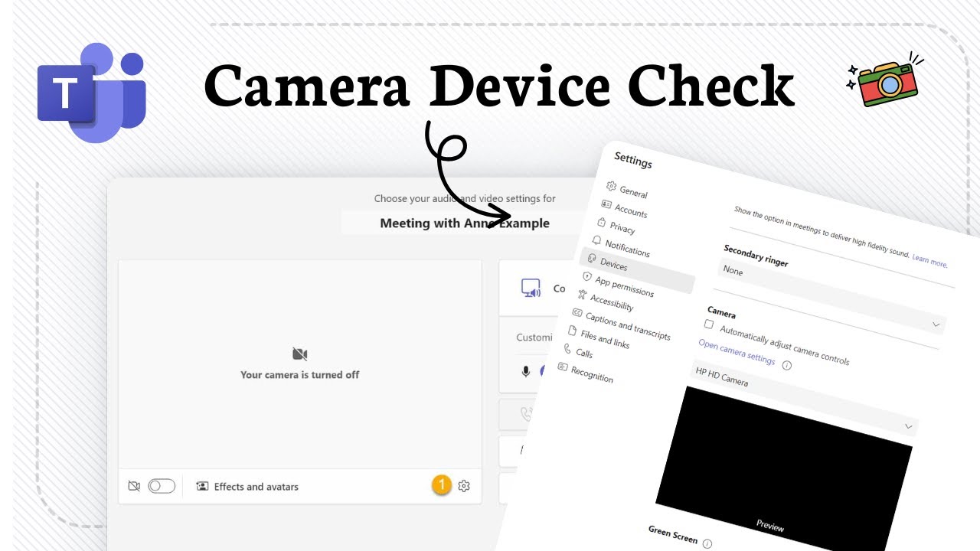This screenshot has height=551, width=980.
Task: Click the Calls phone icon in Settings
Action: coord(567,348)
